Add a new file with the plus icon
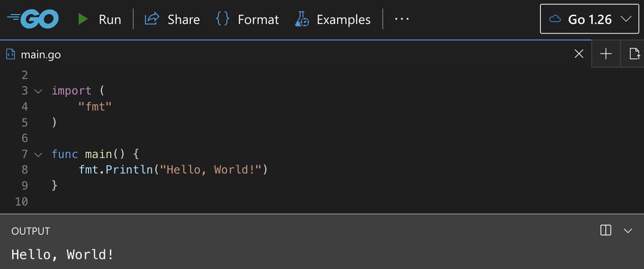Viewport: 644px width, 269px height. [606, 54]
